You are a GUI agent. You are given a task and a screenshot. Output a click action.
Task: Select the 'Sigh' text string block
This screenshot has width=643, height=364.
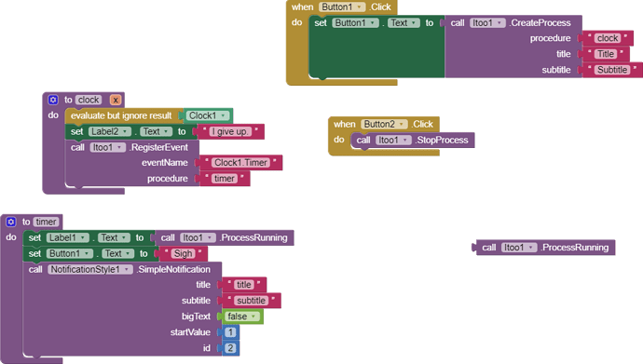[x=183, y=253]
